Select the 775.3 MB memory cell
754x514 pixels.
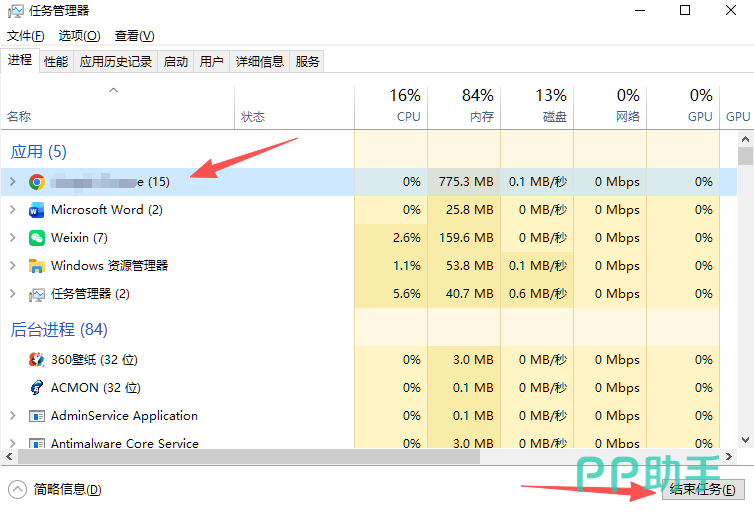464,182
